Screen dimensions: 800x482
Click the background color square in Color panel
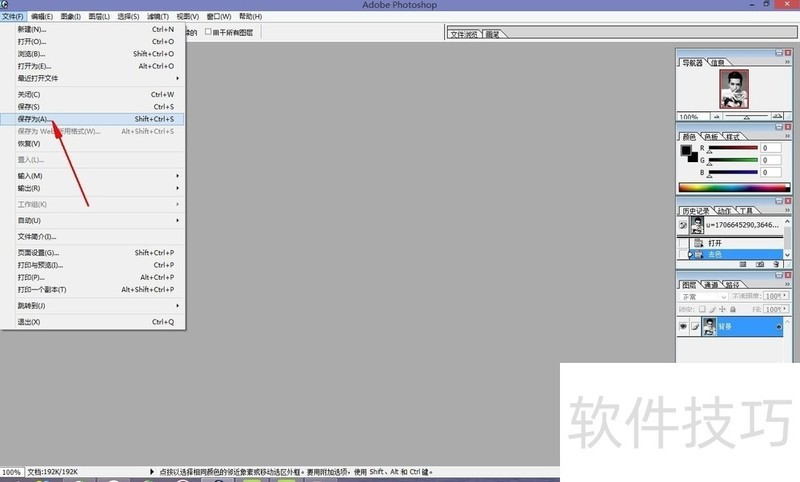[693, 157]
